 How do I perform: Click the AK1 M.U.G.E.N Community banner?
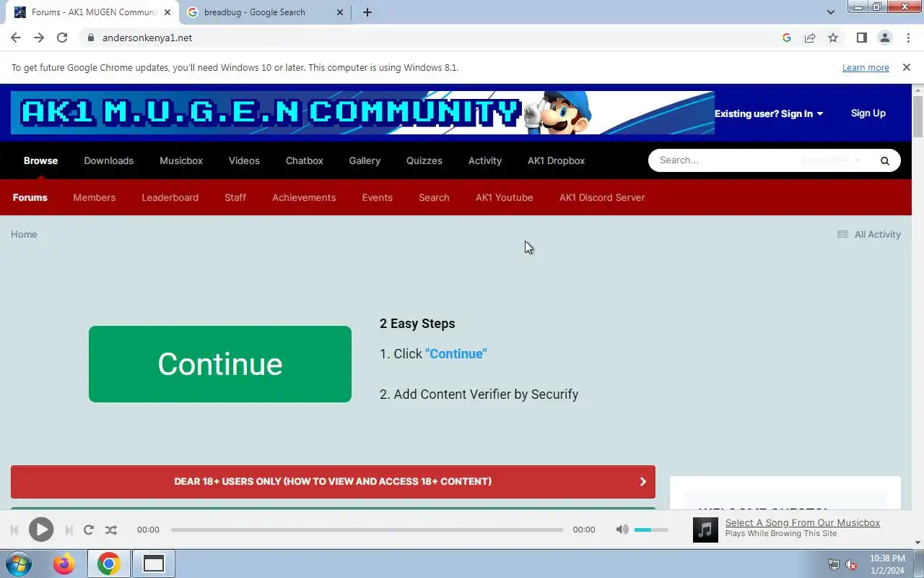coord(362,113)
